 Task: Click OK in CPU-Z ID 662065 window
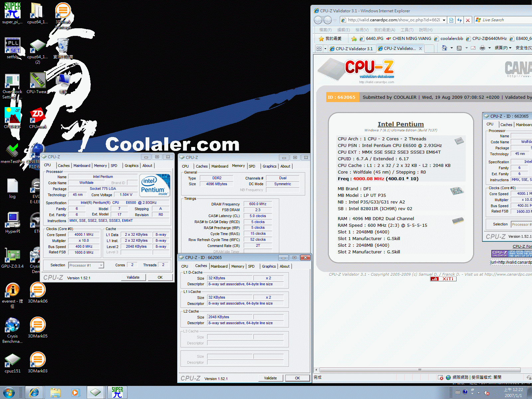click(x=298, y=378)
